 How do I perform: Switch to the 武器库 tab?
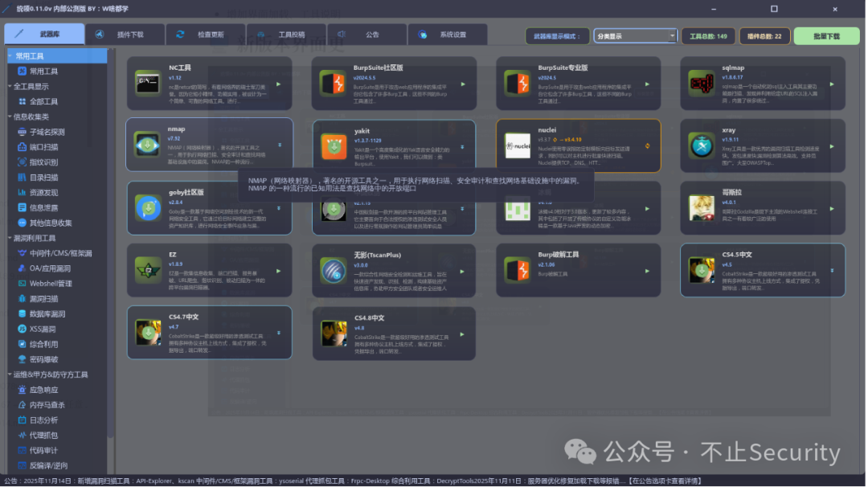click(x=44, y=35)
